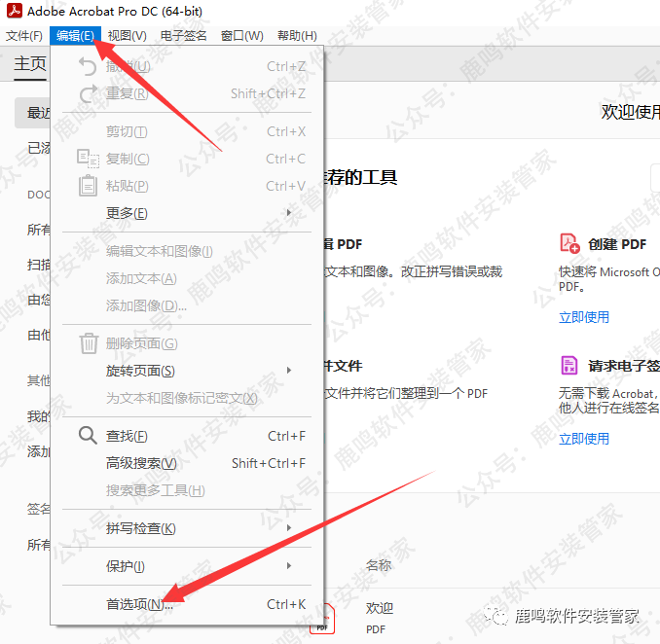Click the Adobe Acrobat logo icon in title bar
The width and height of the screenshot is (660, 644).
[x=14, y=12]
